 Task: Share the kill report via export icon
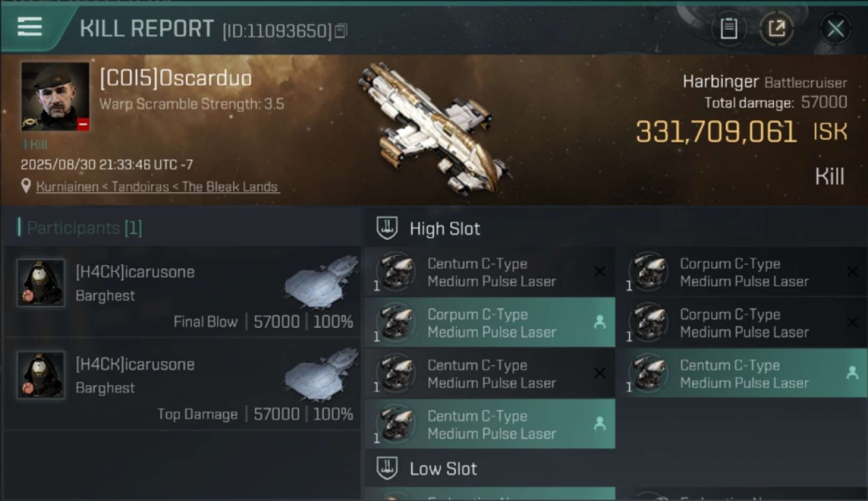[777, 29]
